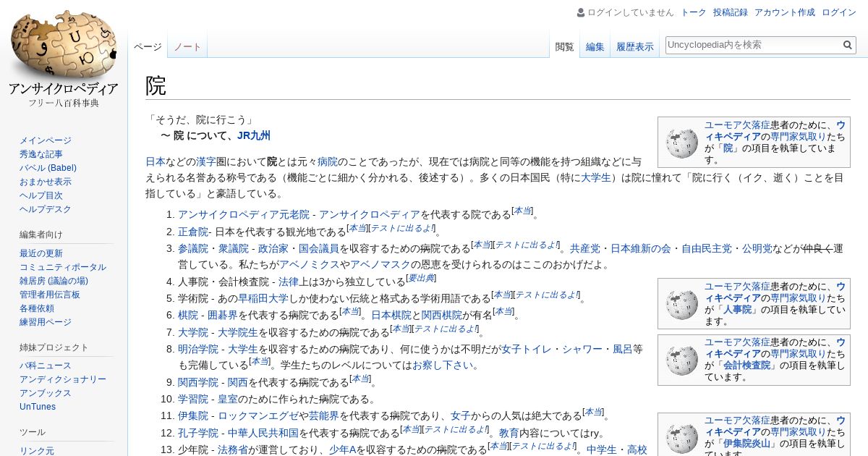868x456 pixels.
Task: Click アベノマスク link
Action: coord(380,265)
